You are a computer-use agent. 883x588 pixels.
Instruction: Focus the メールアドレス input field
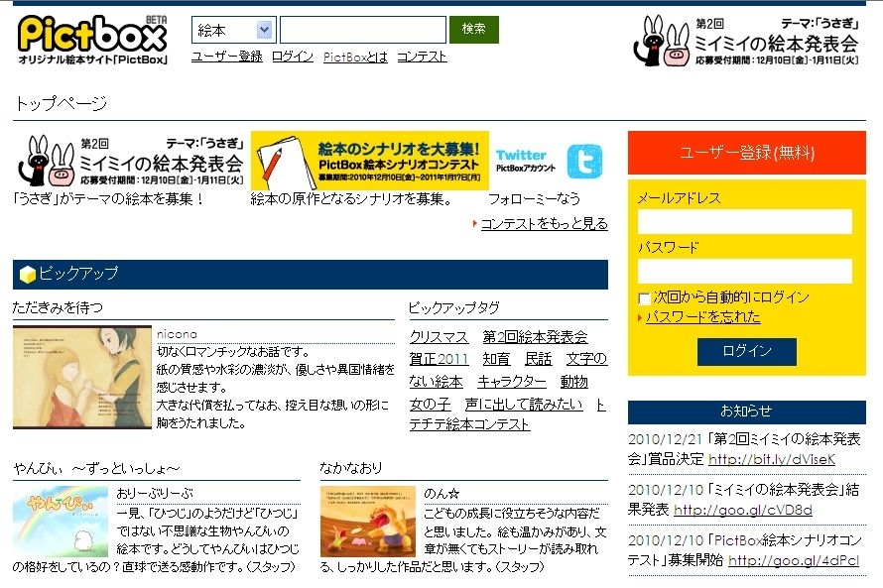point(744,222)
